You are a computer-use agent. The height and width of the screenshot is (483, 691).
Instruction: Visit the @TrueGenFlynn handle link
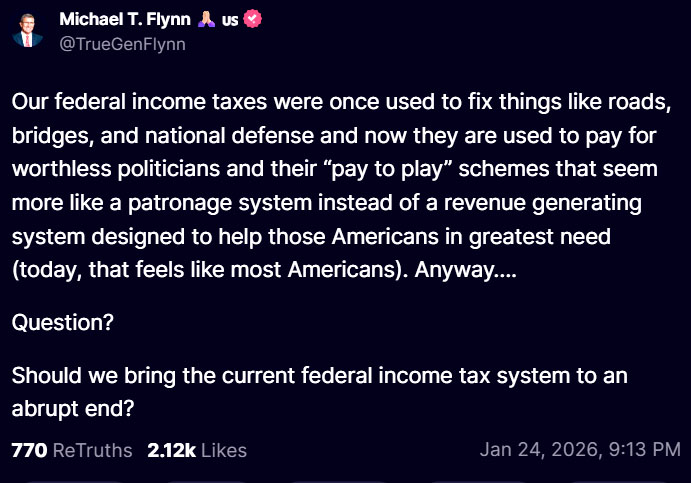click(x=123, y=44)
